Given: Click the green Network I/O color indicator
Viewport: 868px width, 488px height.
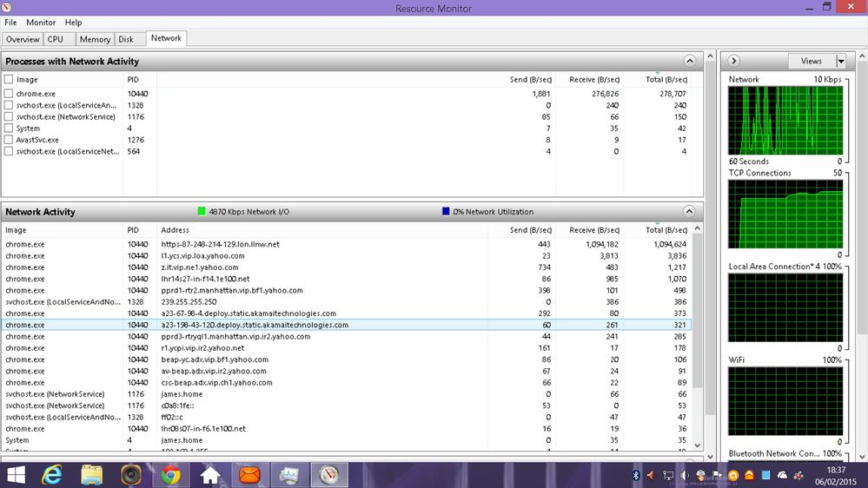Looking at the screenshot, I should [202, 211].
